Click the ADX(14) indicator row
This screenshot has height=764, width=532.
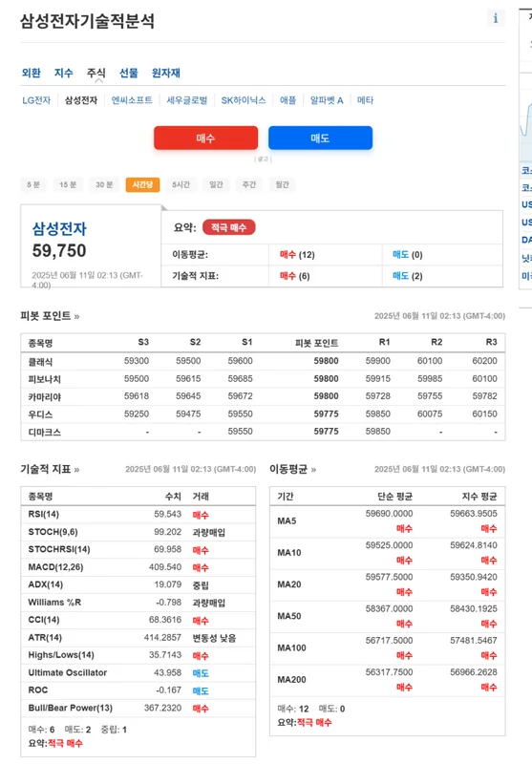[138, 584]
